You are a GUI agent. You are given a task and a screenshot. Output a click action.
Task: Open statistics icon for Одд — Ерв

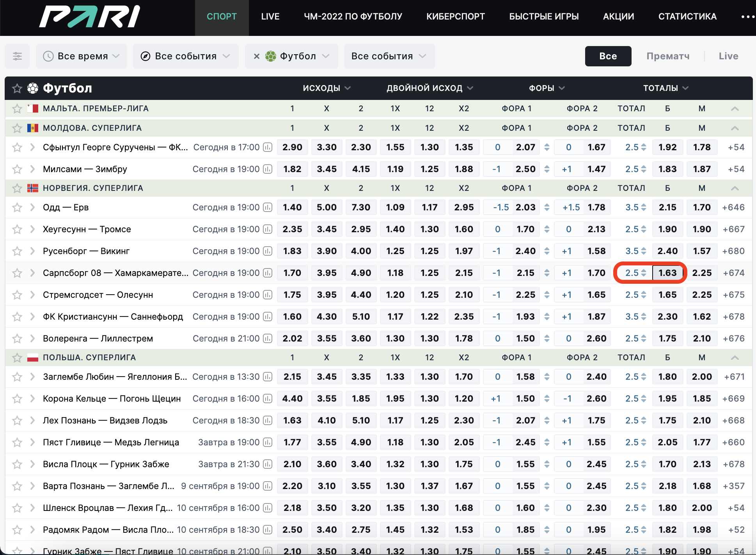(268, 207)
